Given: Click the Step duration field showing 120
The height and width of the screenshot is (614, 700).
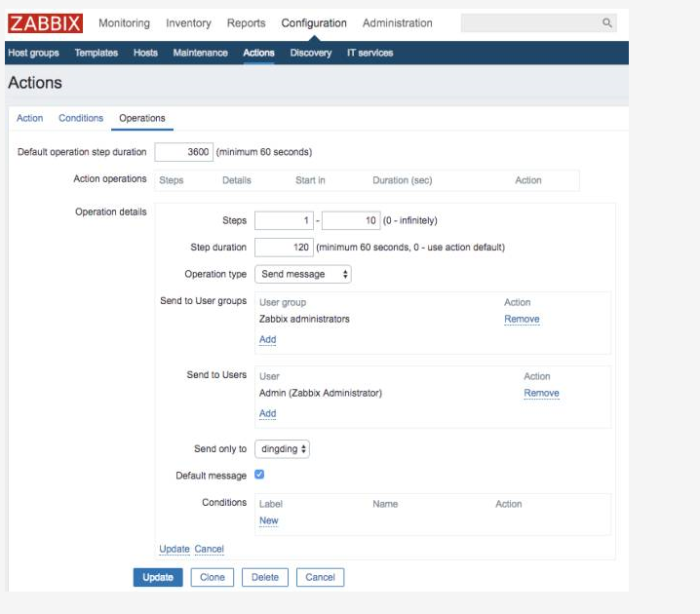Looking at the screenshot, I should (284, 248).
